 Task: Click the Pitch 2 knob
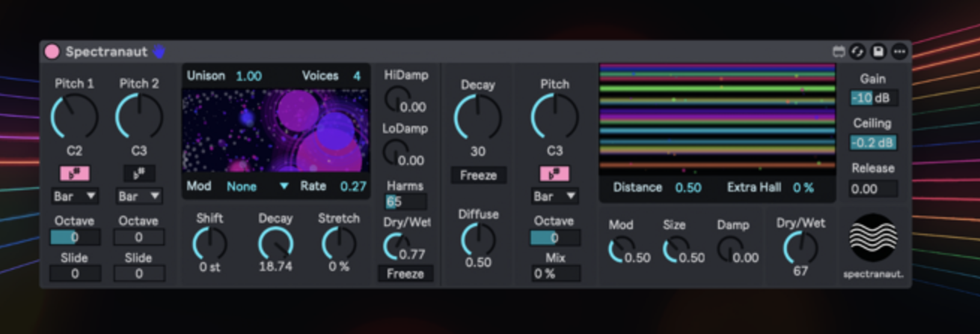click(x=139, y=117)
